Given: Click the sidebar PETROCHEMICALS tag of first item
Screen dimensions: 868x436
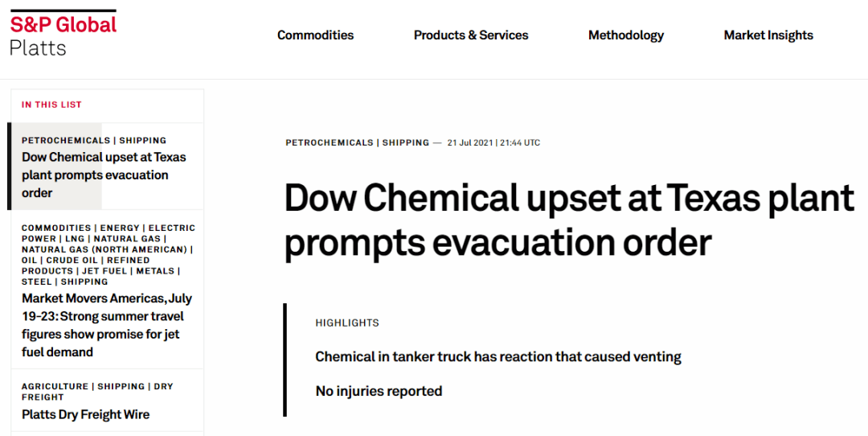Looking at the screenshot, I should pos(66,140).
